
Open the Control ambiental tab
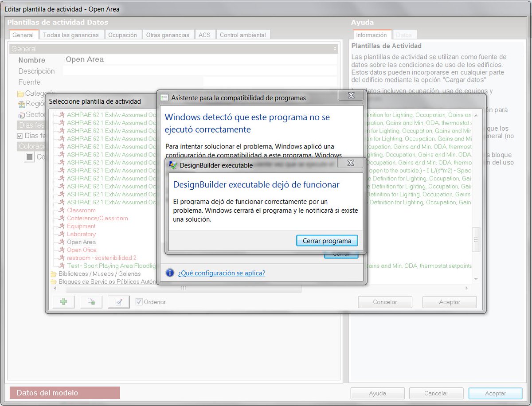[243, 35]
